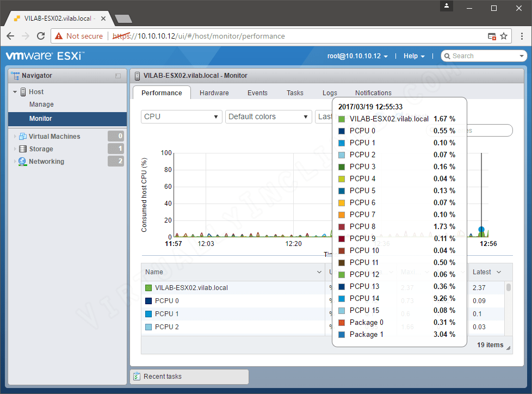The height and width of the screenshot is (394, 532).
Task: Click the user profile icon in the title bar
Action: click(447, 7)
